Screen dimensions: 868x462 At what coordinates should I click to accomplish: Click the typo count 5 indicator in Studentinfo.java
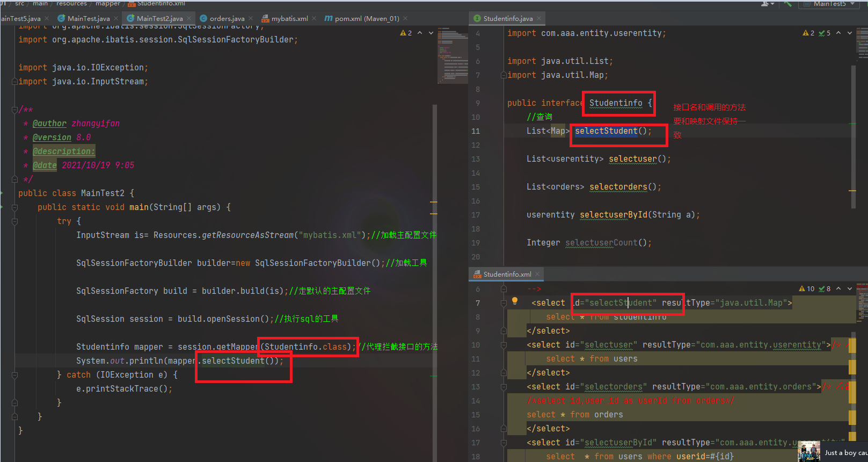pyautogui.click(x=825, y=33)
